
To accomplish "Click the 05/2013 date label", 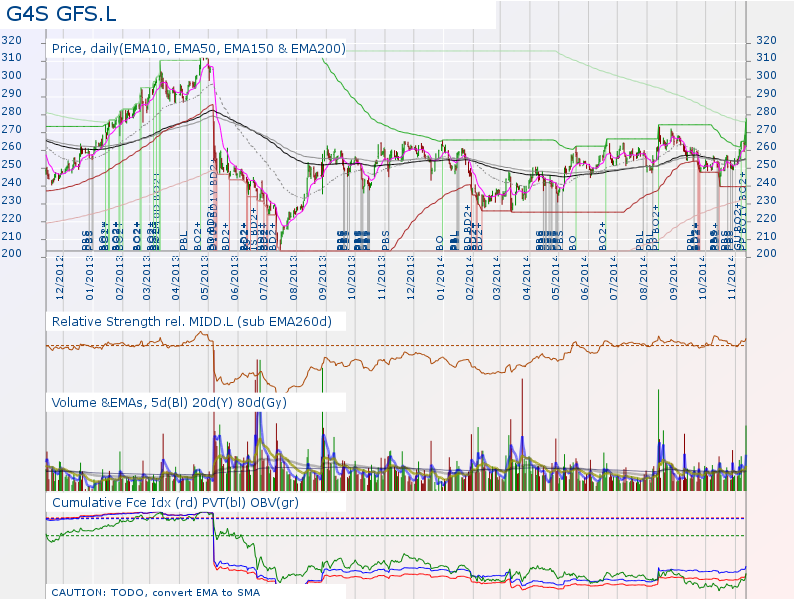I will (x=207, y=282).
